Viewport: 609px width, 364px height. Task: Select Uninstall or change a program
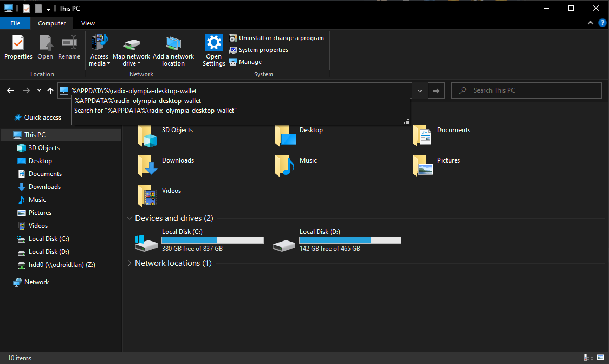(x=276, y=38)
